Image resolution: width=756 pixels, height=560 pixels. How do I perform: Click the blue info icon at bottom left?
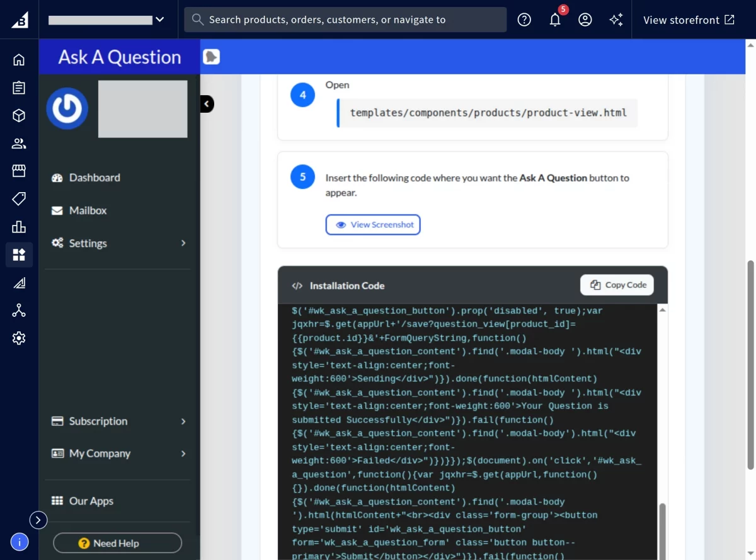click(x=20, y=542)
